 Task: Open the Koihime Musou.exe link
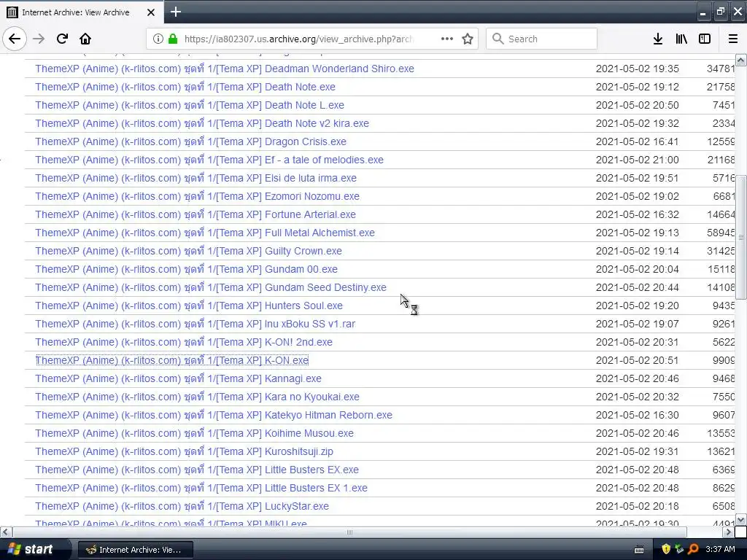click(x=194, y=433)
